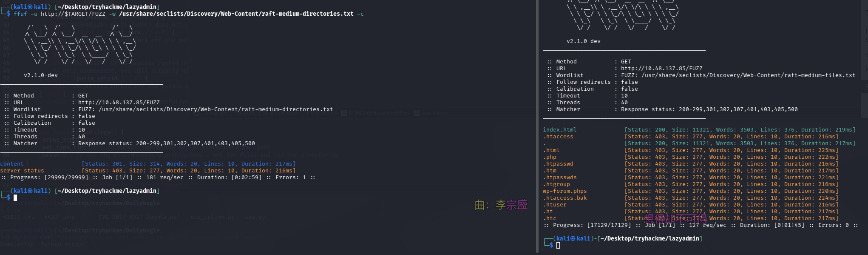Click the ffuf ASCII logo in left pane

pos(80,44)
